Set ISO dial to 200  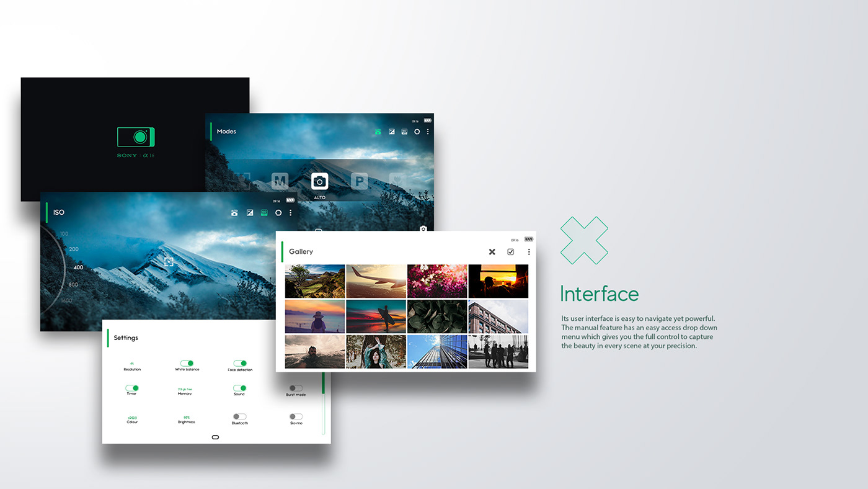tap(74, 249)
